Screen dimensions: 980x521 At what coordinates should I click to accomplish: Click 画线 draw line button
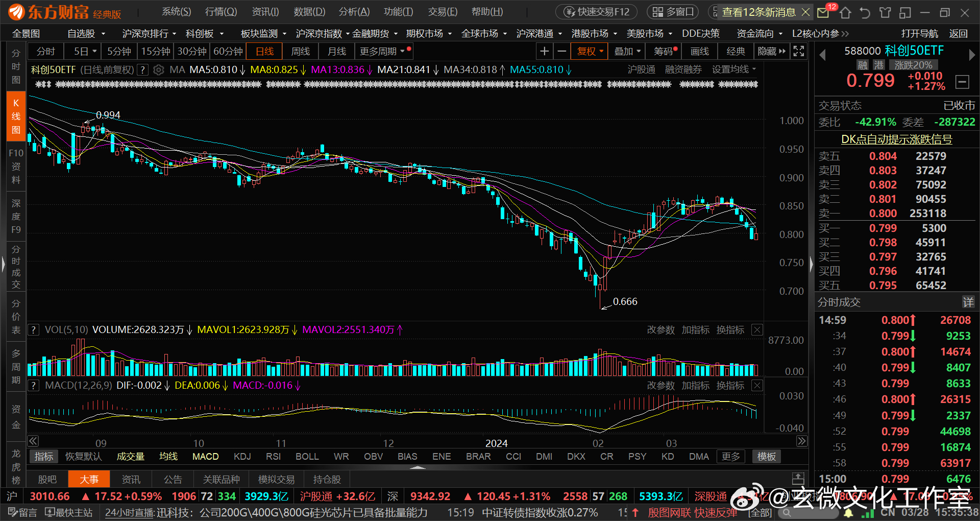700,51
